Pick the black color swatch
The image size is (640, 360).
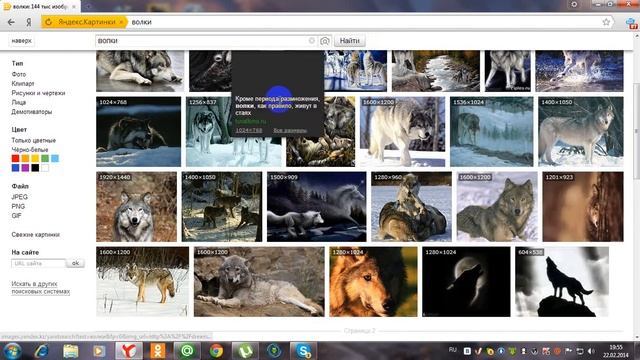(x=35, y=168)
